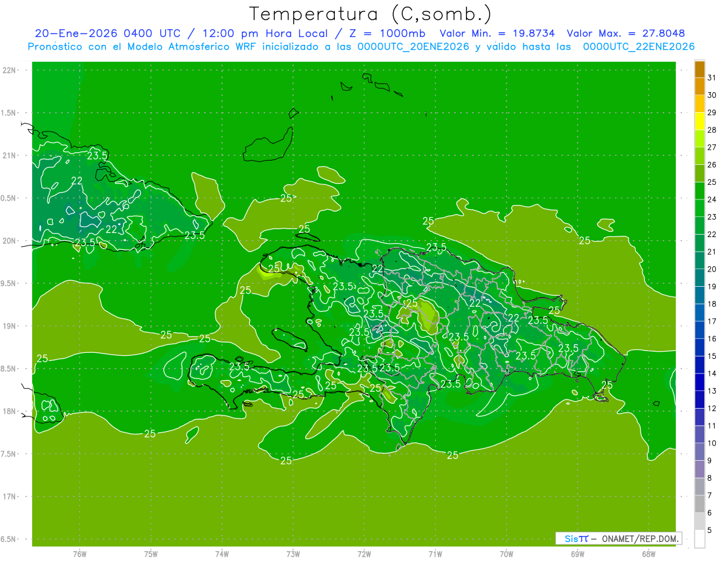728x562 pixels.
Task: Select the "21N" latitude axis label
Action: 10,155
